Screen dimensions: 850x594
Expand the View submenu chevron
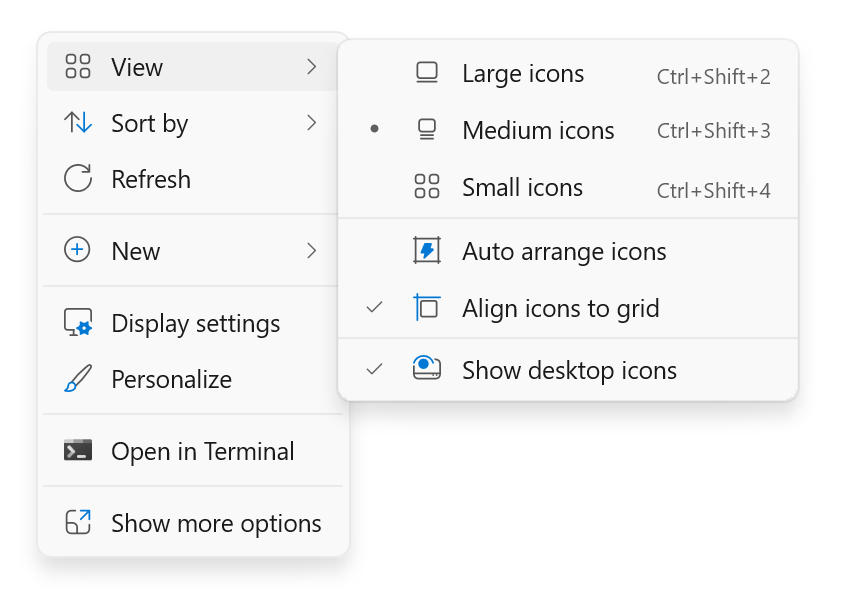point(313,67)
